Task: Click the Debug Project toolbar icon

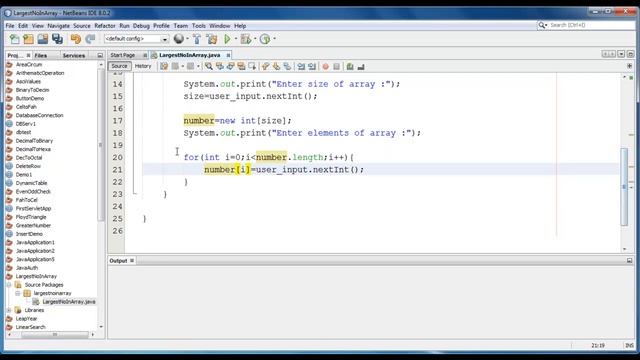Action: point(246,39)
